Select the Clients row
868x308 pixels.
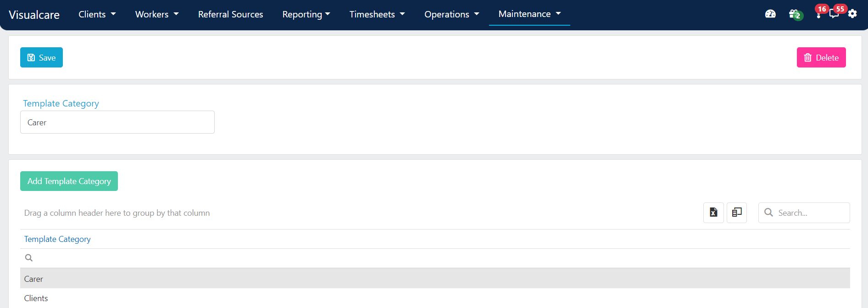435,298
